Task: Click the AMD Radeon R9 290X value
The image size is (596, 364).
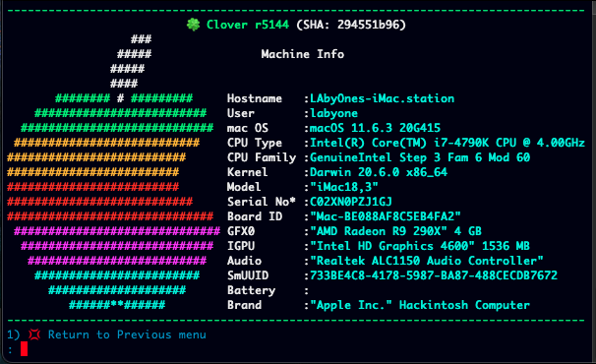Action: coord(395,231)
